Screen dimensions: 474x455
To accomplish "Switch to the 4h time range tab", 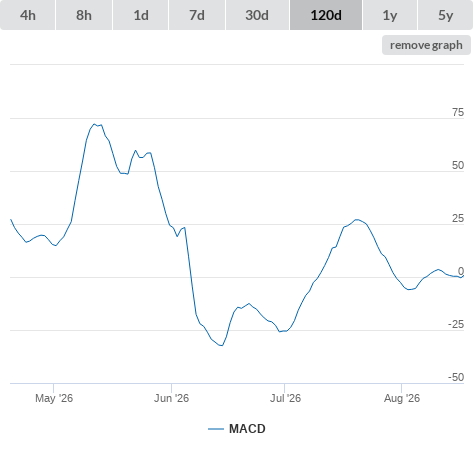I will tap(28, 15).
